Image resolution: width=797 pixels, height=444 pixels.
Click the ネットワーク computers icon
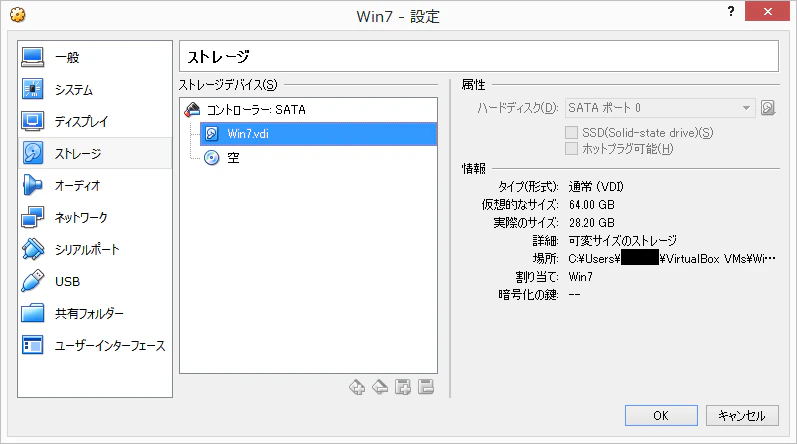pyautogui.click(x=33, y=217)
